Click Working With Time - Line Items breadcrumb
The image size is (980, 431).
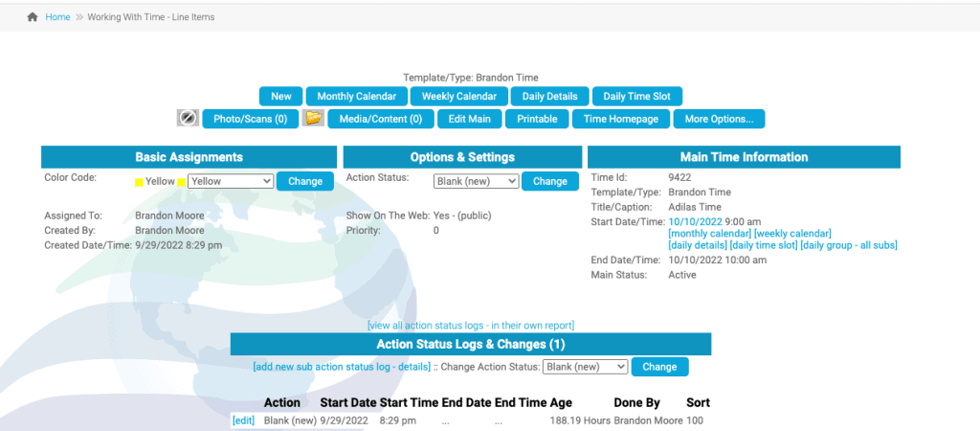(150, 17)
